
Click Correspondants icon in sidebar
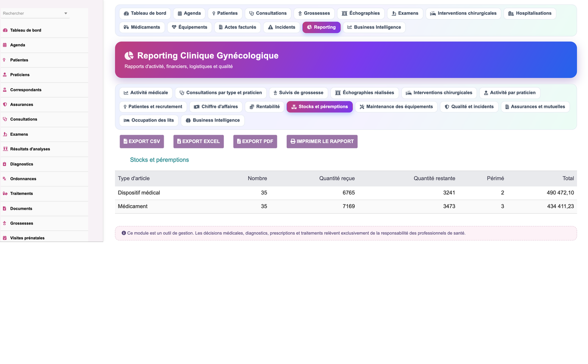(5, 90)
